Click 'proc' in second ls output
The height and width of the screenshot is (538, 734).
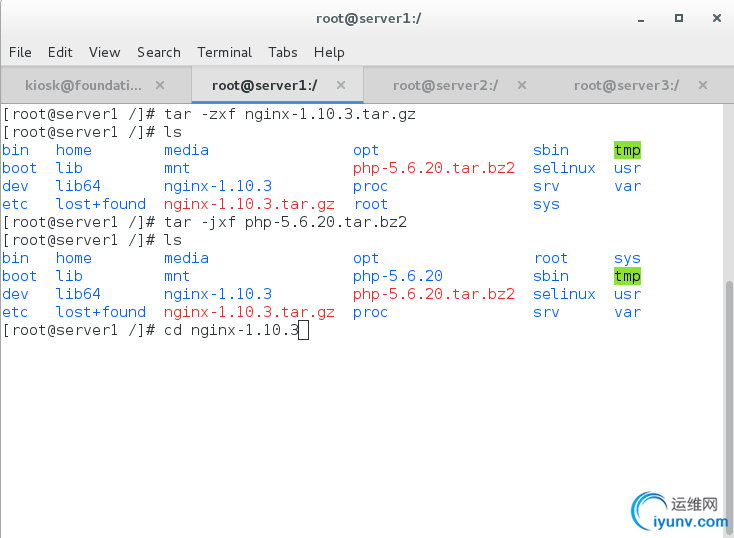370,312
